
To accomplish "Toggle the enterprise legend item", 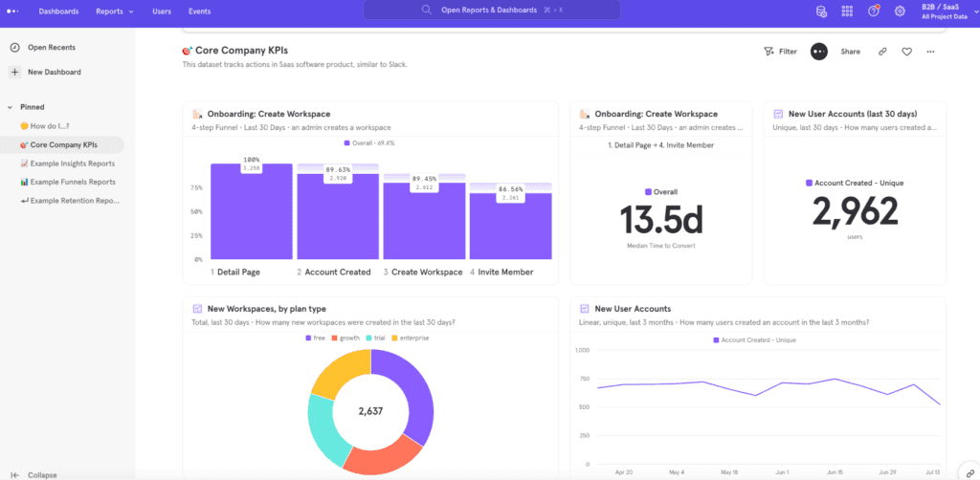I will tap(410, 338).
